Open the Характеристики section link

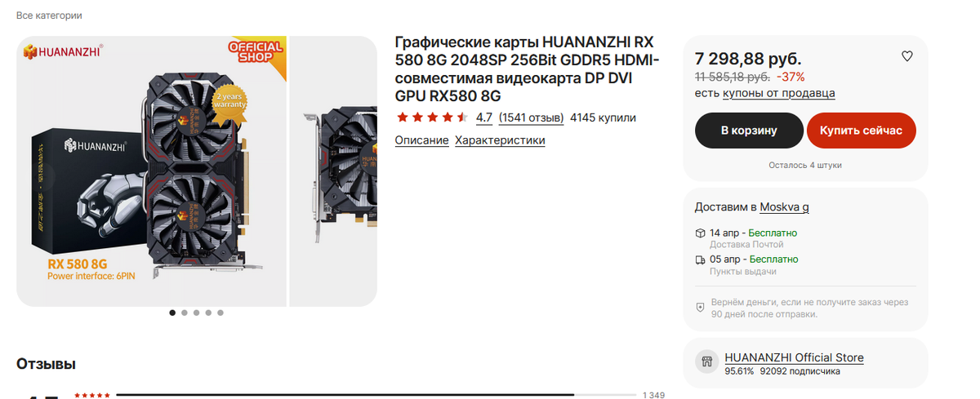coord(500,140)
